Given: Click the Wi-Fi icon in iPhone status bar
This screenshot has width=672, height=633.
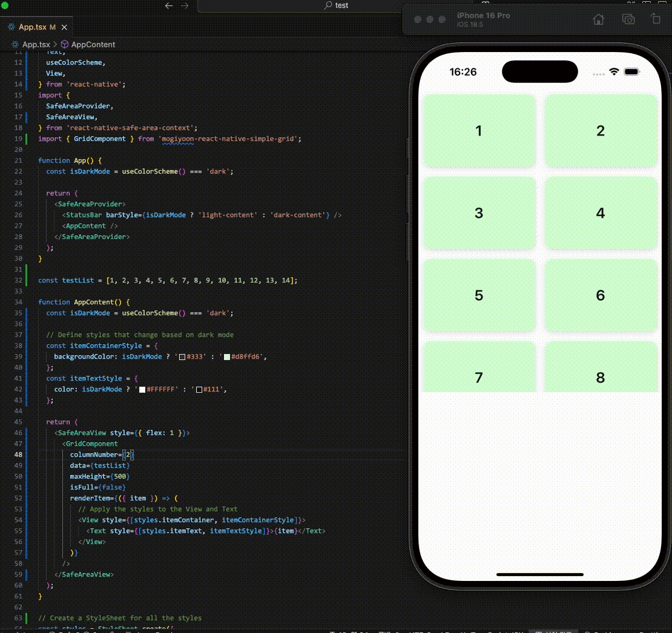Looking at the screenshot, I should point(614,71).
